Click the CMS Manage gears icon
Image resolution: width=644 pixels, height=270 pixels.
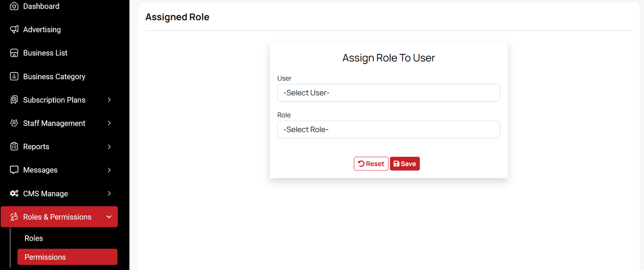[x=14, y=194]
